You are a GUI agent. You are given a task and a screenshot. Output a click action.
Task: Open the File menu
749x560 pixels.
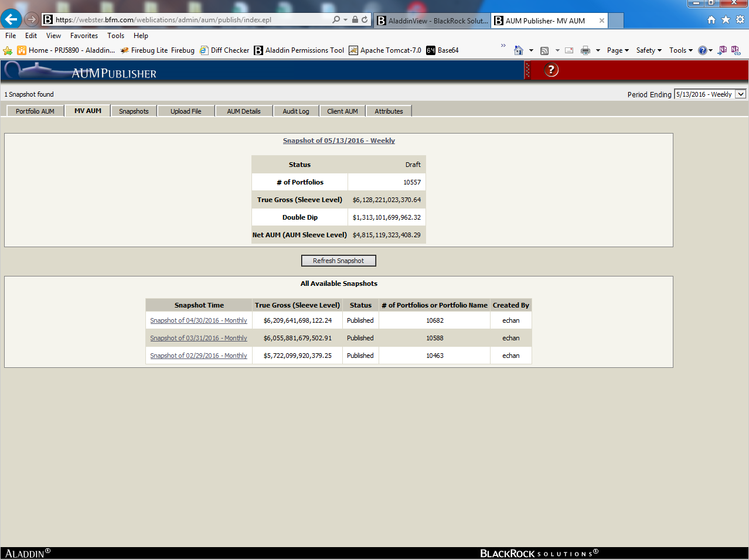11,36
